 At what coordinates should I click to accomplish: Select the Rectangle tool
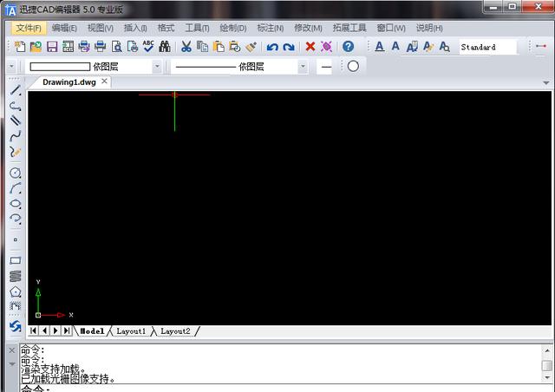click(16, 261)
